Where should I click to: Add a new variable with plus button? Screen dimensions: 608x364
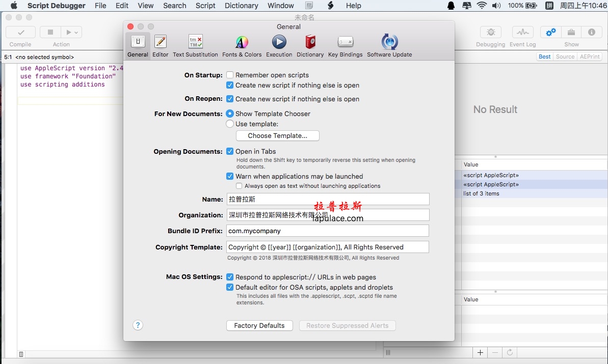click(480, 352)
